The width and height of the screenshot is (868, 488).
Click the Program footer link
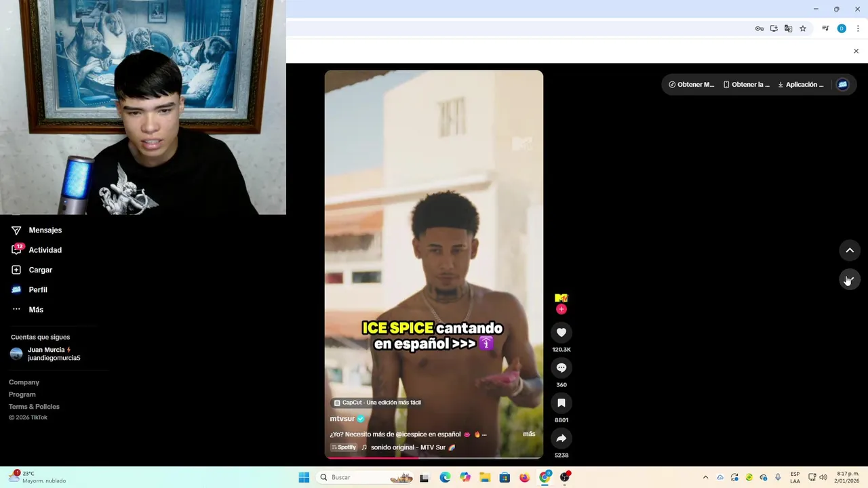coord(22,394)
